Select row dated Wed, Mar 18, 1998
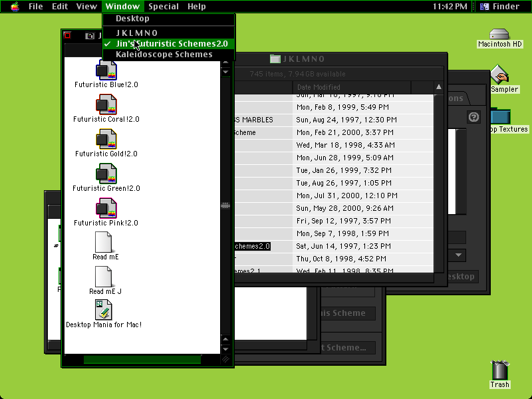 334,145
